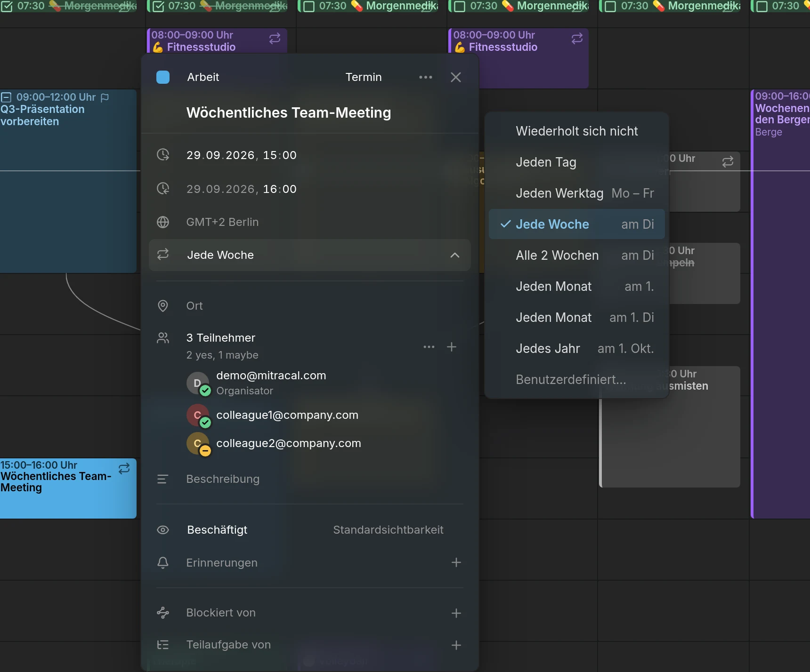The width and height of the screenshot is (810, 672).
Task: Toggle visibility via the eye icon
Action: (x=163, y=530)
